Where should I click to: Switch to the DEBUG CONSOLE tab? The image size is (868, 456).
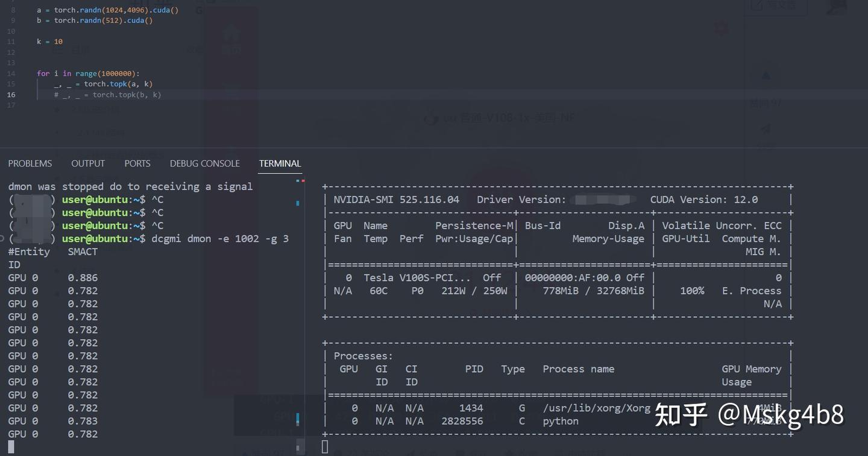(x=204, y=163)
